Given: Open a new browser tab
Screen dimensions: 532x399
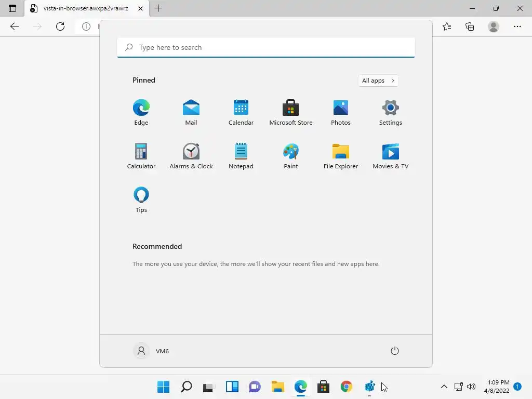Looking at the screenshot, I should pyautogui.click(x=158, y=8).
